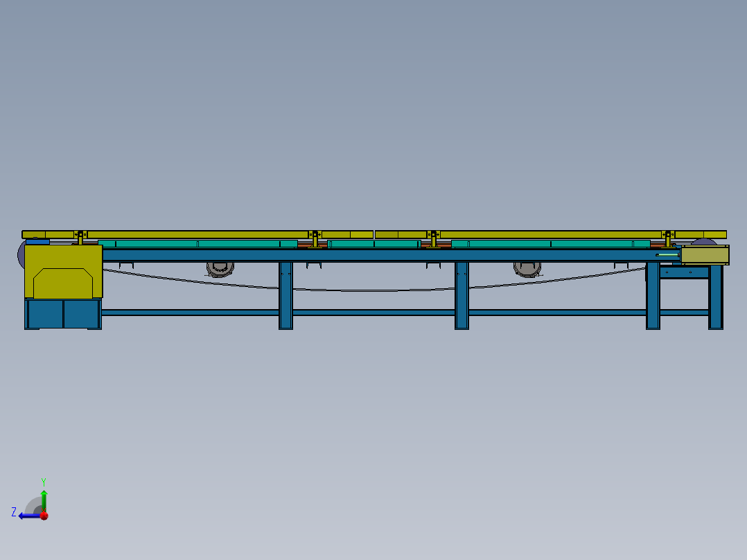Select the yellow drive housing at conveyor's left end
The height and width of the screenshot is (560, 747).
click(63, 272)
